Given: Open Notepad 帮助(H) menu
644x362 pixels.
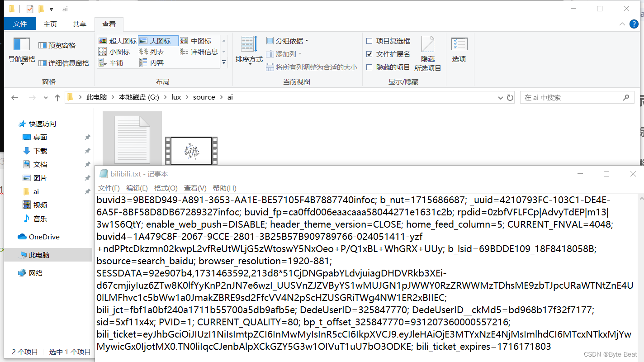Looking at the screenshot, I should point(224,188).
